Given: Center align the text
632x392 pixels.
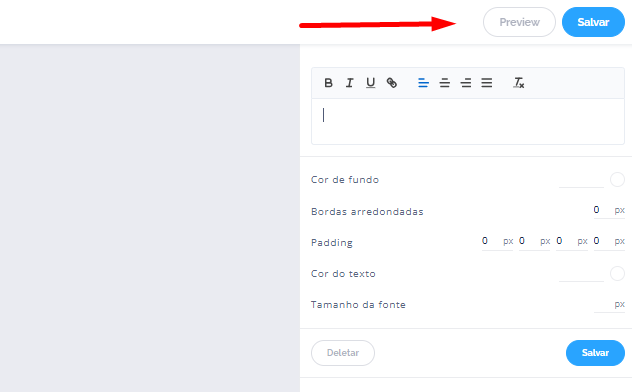Looking at the screenshot, I should [445, 83].
